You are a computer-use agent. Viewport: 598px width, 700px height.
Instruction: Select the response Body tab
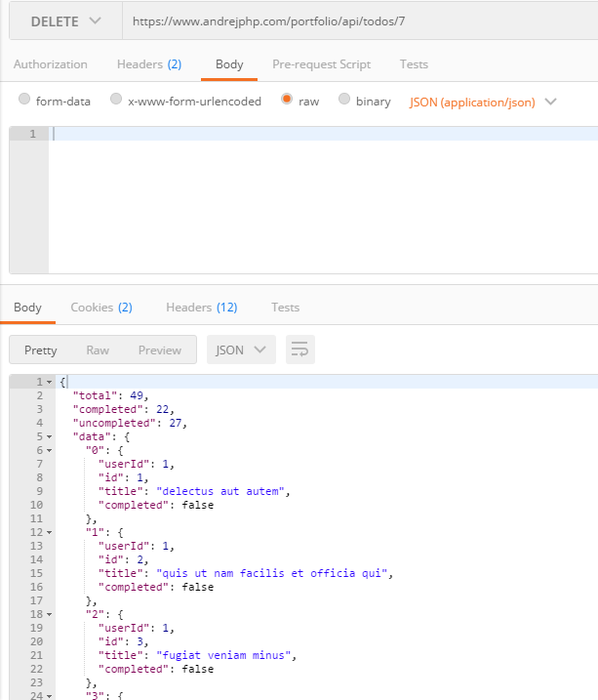coord(27,308)
